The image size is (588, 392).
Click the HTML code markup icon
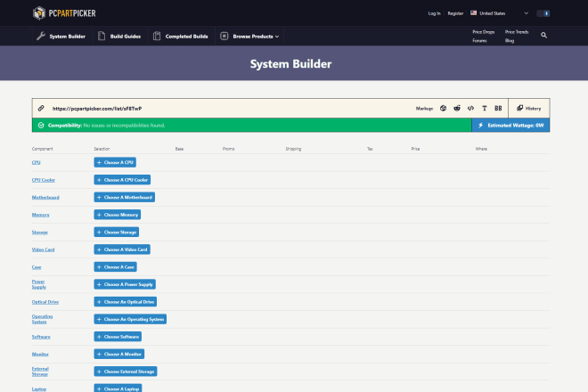point(470,109)
